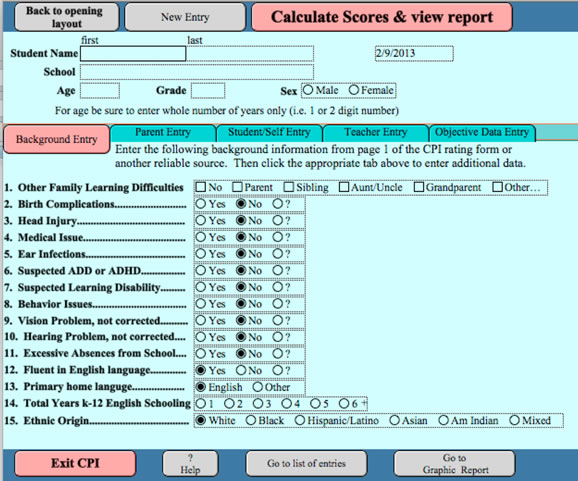578x481 pixels.
Task: Click Back to opening layout button
Action: pos(66,17)
